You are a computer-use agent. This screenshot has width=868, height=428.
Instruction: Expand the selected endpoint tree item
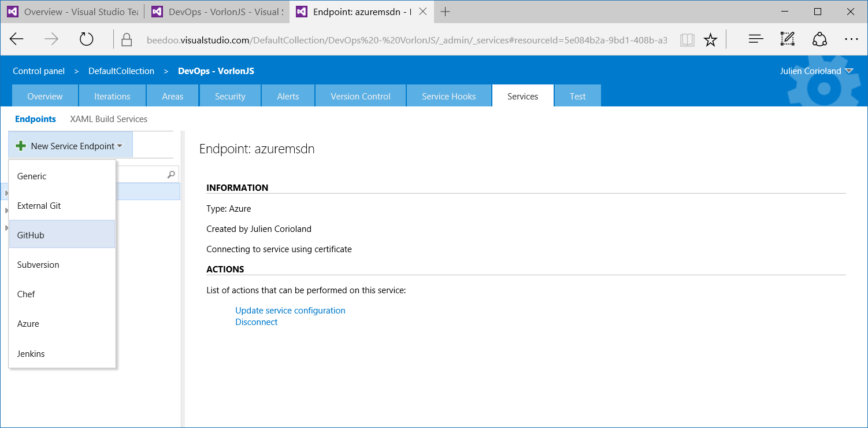6,191
